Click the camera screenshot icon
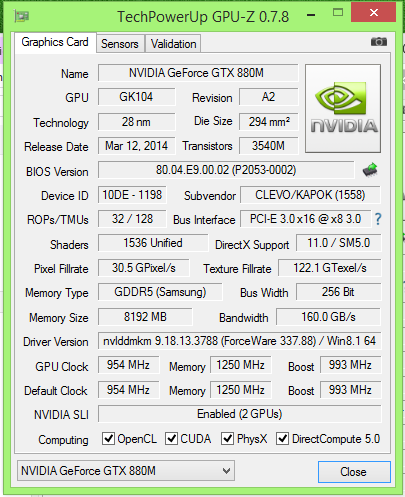Image resolution: width=405 pixels, height=497 pixels. 379,42
